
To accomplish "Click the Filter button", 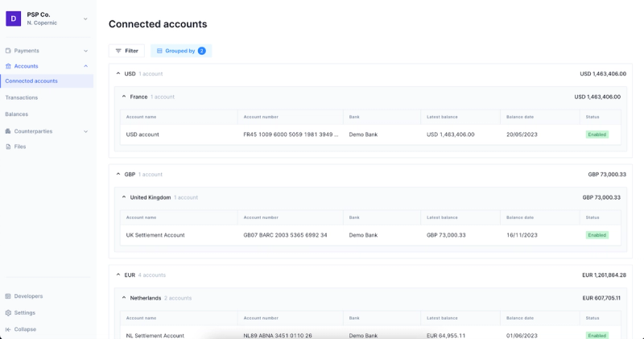I will [126, 51].
